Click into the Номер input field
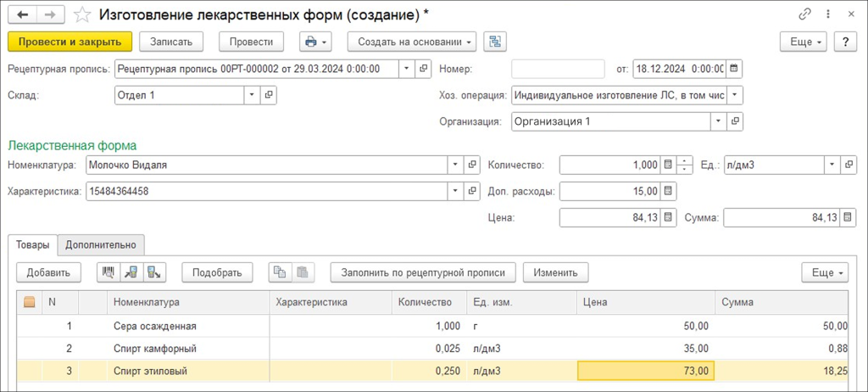Viewport: 868px width, 392px height. pos(557,69)
